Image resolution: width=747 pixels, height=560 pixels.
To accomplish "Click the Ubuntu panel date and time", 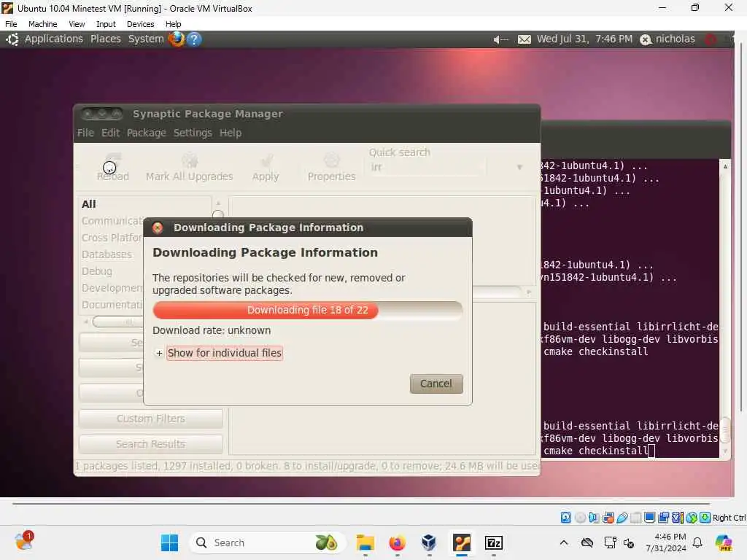I will (x=584, y=39).
